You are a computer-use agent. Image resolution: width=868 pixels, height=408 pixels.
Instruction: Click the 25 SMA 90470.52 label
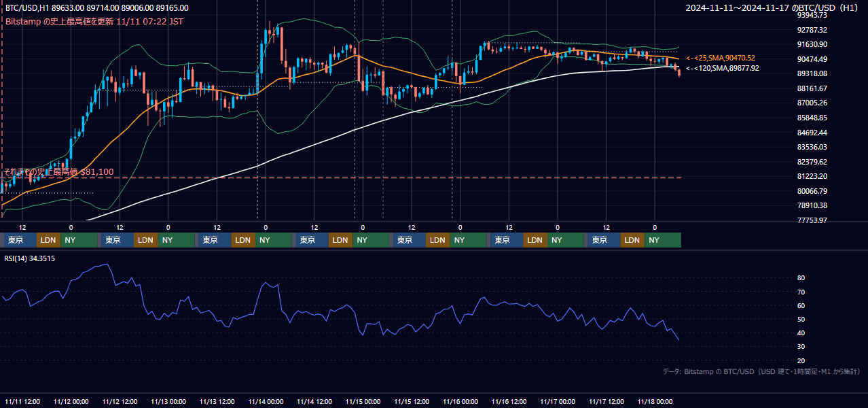[x=720, y=58]
